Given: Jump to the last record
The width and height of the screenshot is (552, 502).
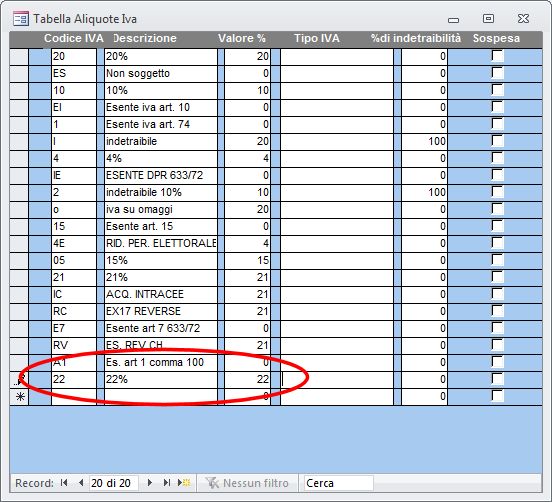Looking at the screenshot, I should tap(167, 483).
